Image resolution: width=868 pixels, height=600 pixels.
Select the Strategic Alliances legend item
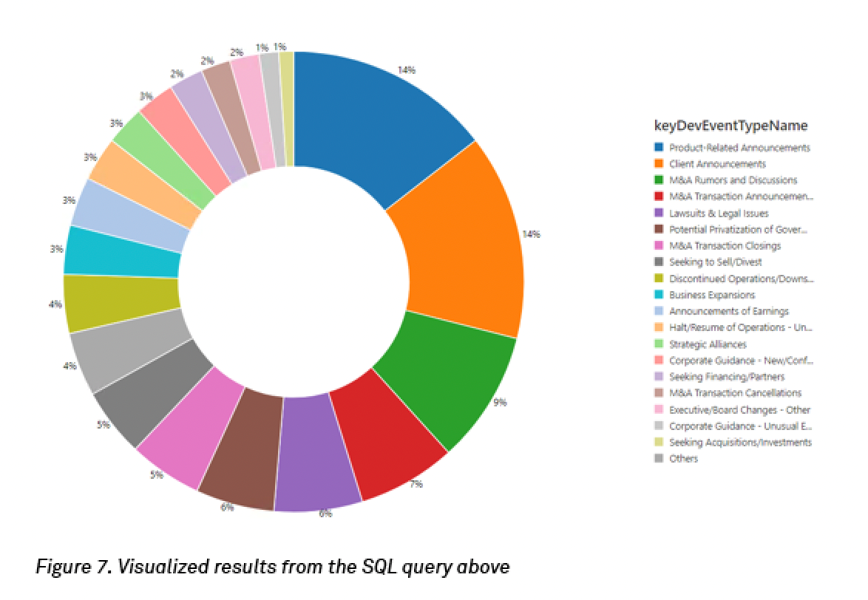pos(708,344)
